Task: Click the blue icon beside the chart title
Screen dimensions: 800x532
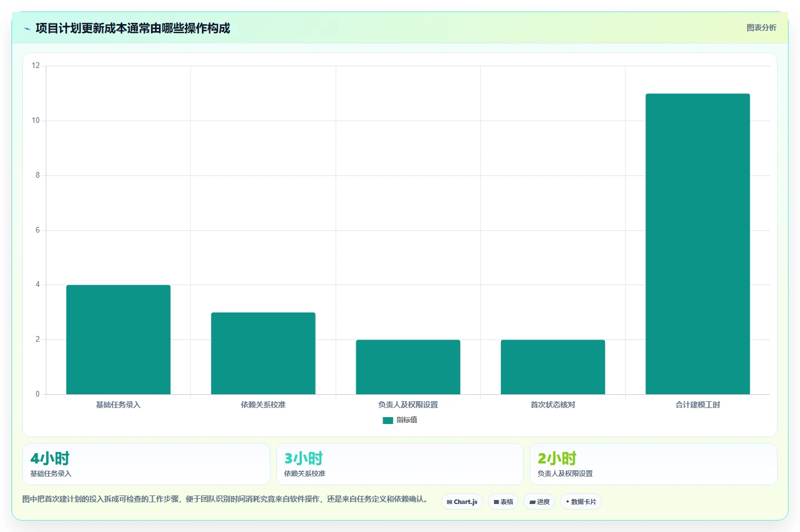Action: (27, 29)
